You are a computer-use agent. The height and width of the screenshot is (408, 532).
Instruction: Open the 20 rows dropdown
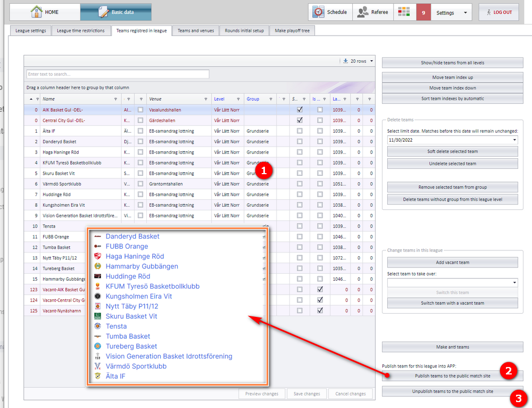tap(371, 61)
